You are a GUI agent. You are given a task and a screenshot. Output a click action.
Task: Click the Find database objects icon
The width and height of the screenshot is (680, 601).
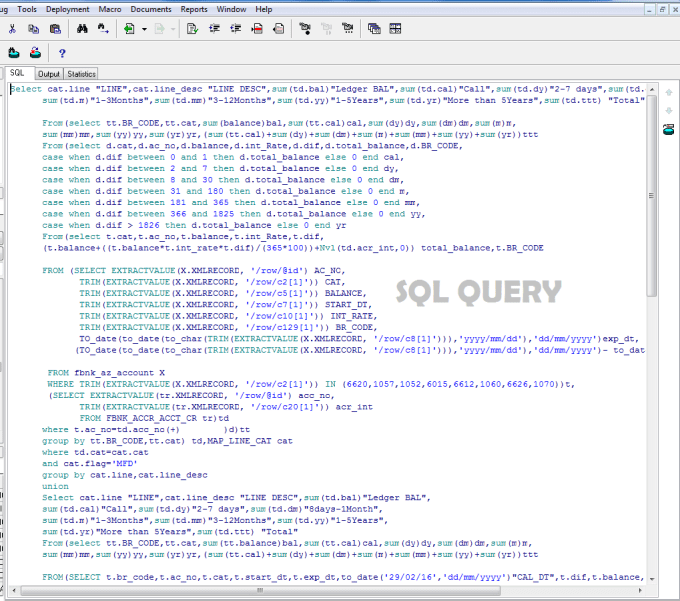[14, 53]
